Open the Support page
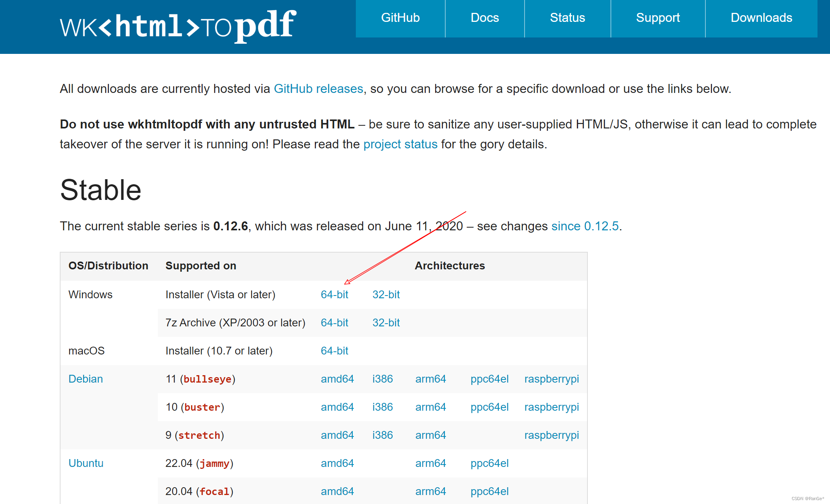The width and height of the screenshot is (830, 504). pos(658,18)
